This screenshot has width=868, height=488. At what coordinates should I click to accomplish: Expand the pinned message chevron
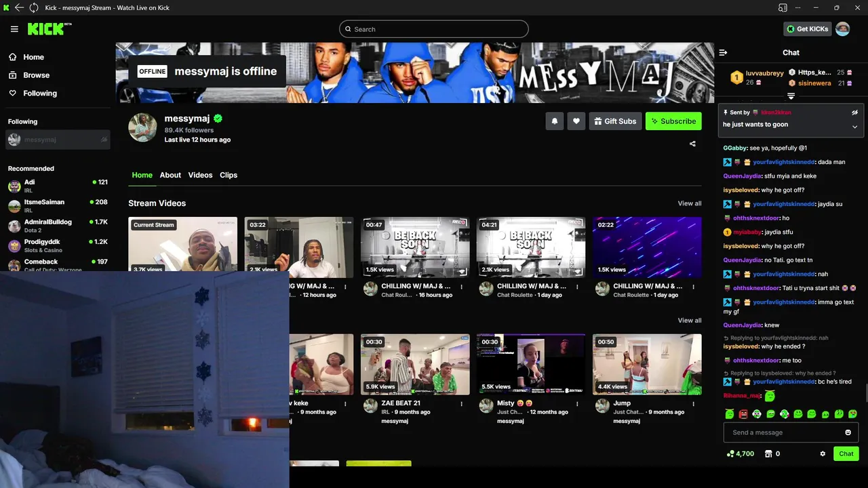854,127
